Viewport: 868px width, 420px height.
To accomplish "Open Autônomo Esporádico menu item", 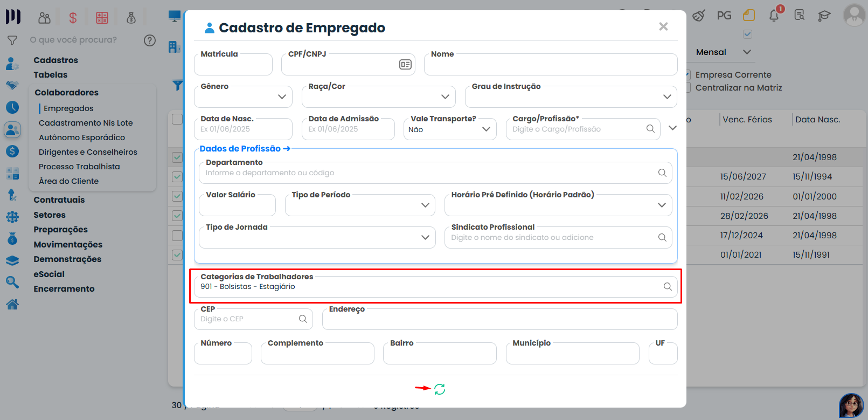I will [82, 137].
